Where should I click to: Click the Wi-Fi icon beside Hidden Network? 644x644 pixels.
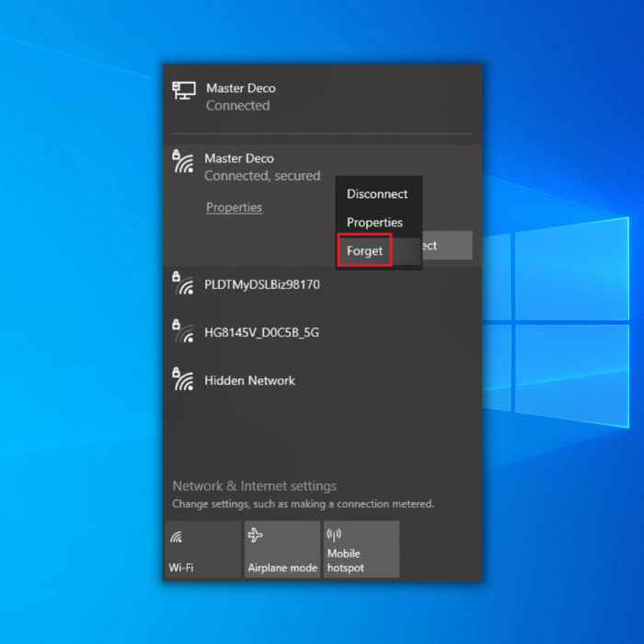click(183, 379)
